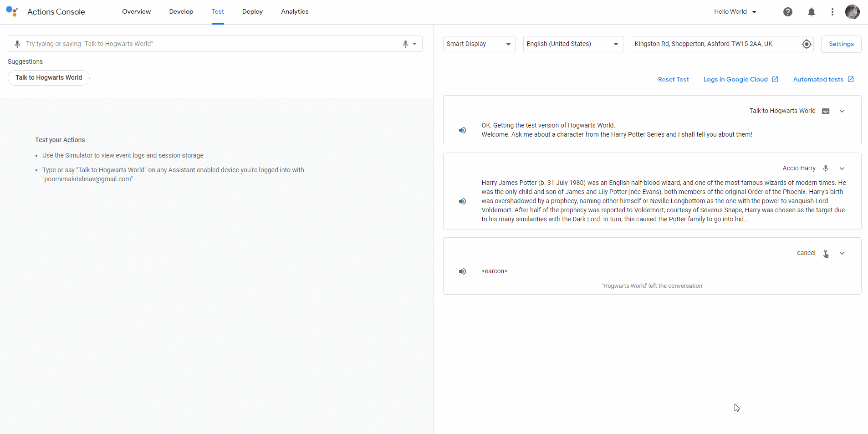Click the Harry James Potter response text
This screenshot has height=434, width=868.
pos(664,201)
